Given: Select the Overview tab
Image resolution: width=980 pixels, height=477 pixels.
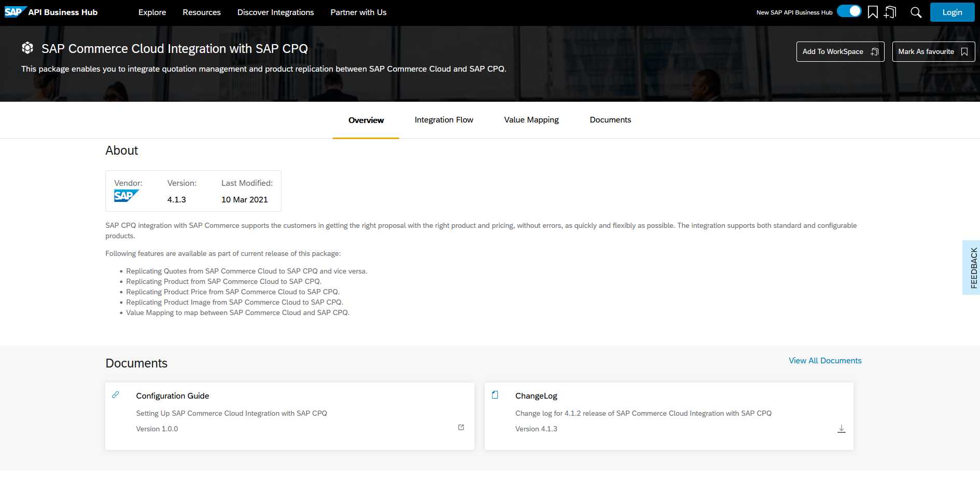Looking at the screenshot, I should pos(366,120).
